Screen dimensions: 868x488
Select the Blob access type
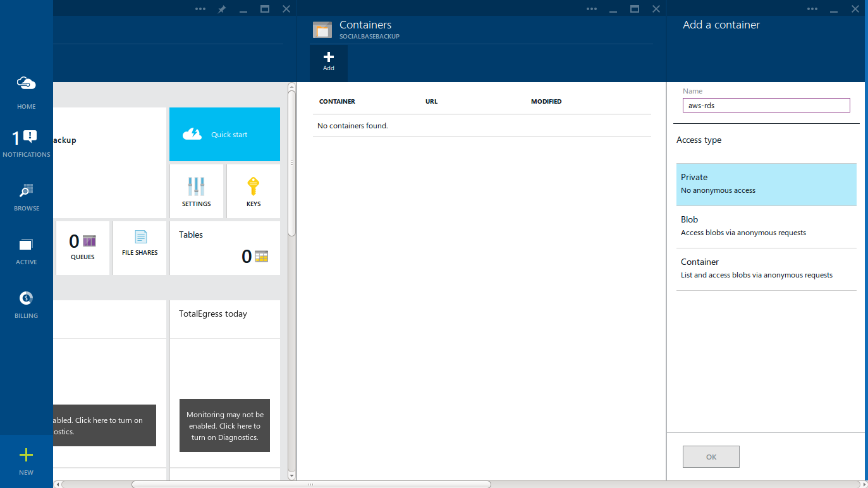tap(766, 227)
